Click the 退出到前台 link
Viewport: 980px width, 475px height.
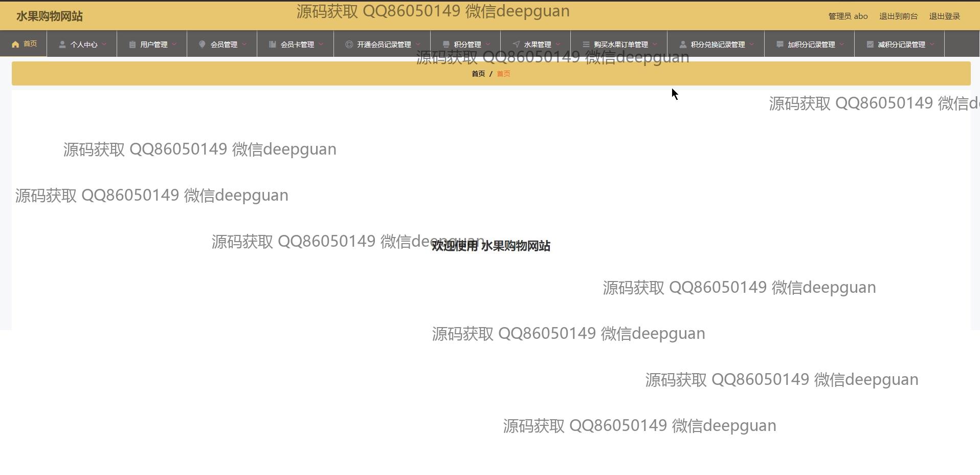(898, 16)
